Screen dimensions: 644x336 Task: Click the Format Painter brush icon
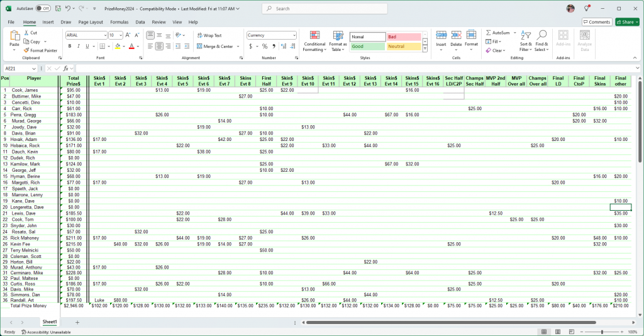tap(26, 50)
